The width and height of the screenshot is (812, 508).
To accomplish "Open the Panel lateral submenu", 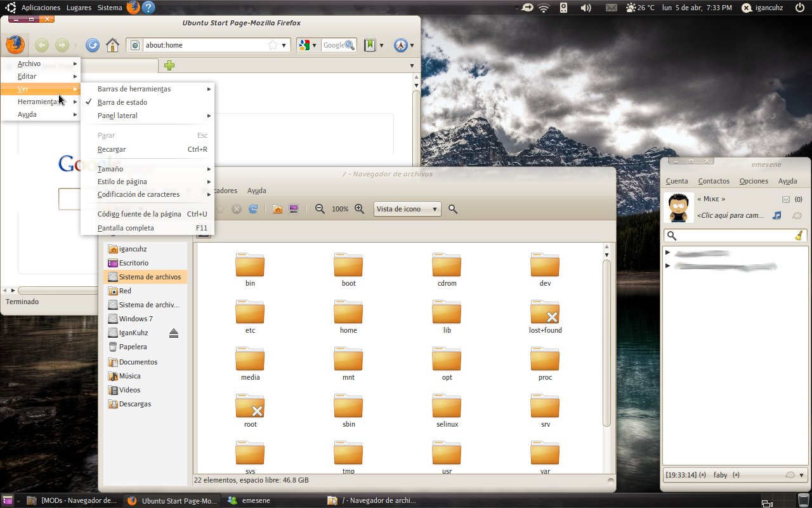I will (147, 116).
